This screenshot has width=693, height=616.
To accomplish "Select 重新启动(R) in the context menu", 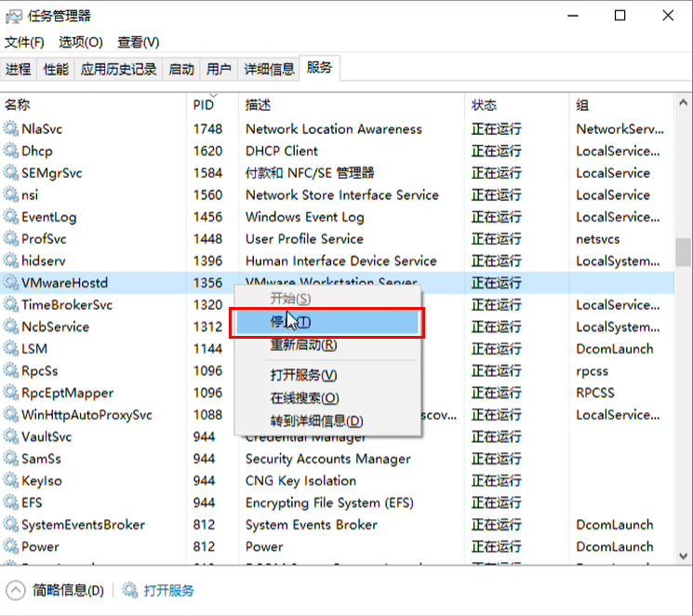I will [303, 345].
